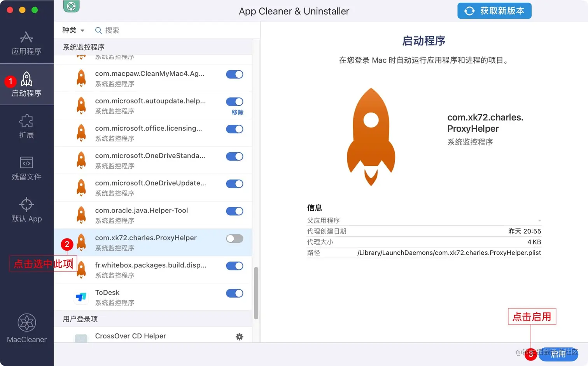Click the ToDesk app icon
Screen dimensions: 588x366
click(x=81, y=297)
